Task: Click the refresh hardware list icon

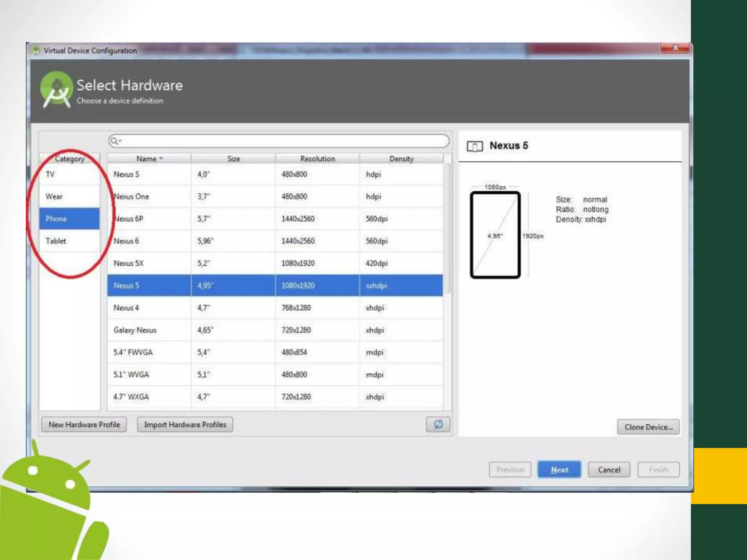Action: click(438, 424)
